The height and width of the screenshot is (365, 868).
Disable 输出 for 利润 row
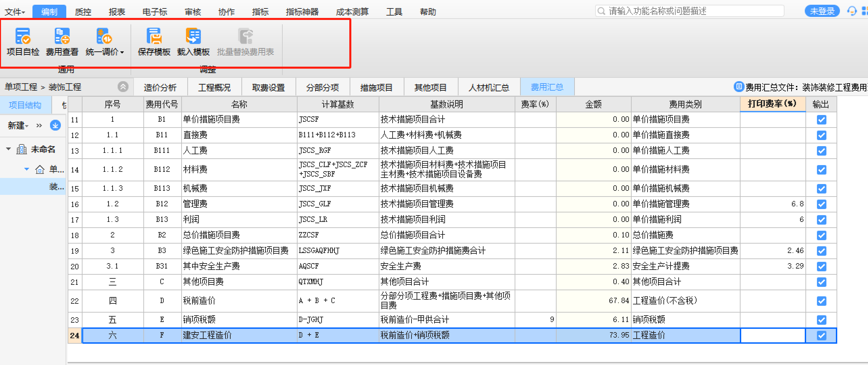pos(821,220)
